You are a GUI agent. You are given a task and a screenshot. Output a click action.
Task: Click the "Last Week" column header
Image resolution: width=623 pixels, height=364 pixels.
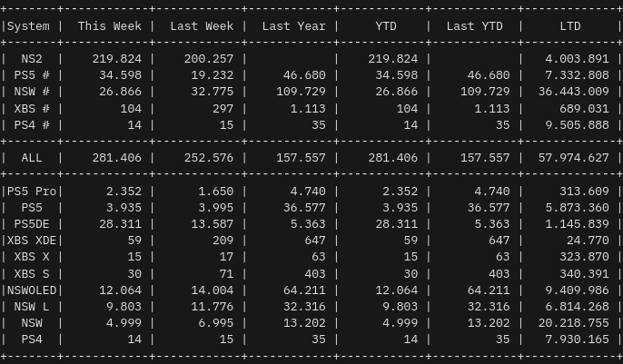[201, 26]
